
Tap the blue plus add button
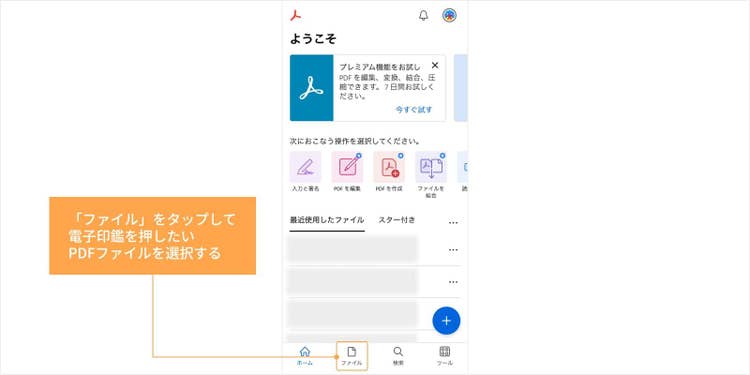(x=446, y=320)
